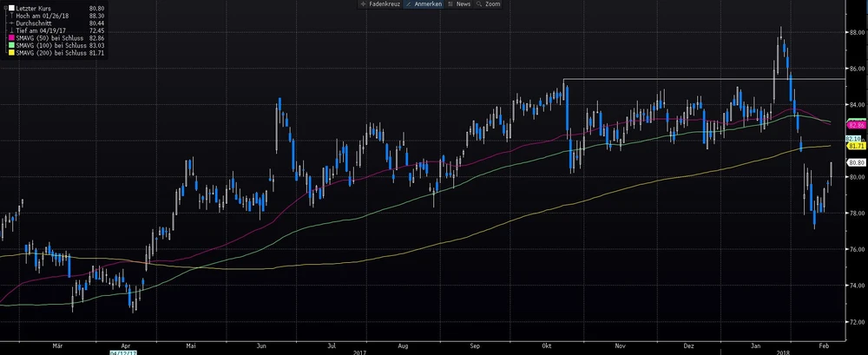This screenshot has width=868, height=355.
Task: Click the pink SMAVG (50) color swatch
Action: 10,39
